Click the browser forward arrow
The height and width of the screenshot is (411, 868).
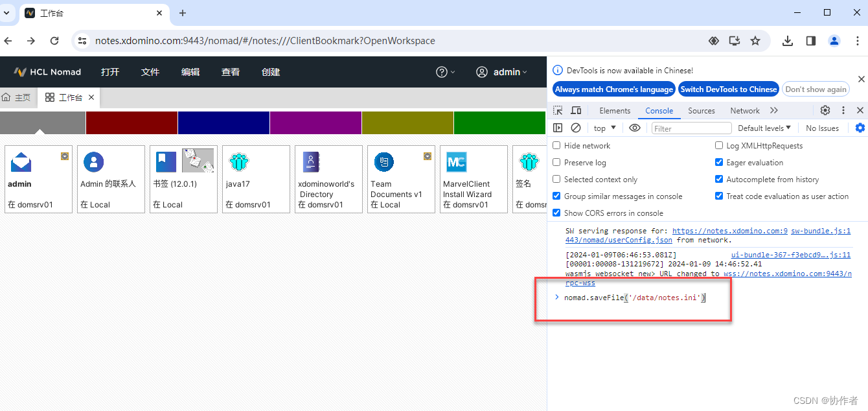point(31,41)
